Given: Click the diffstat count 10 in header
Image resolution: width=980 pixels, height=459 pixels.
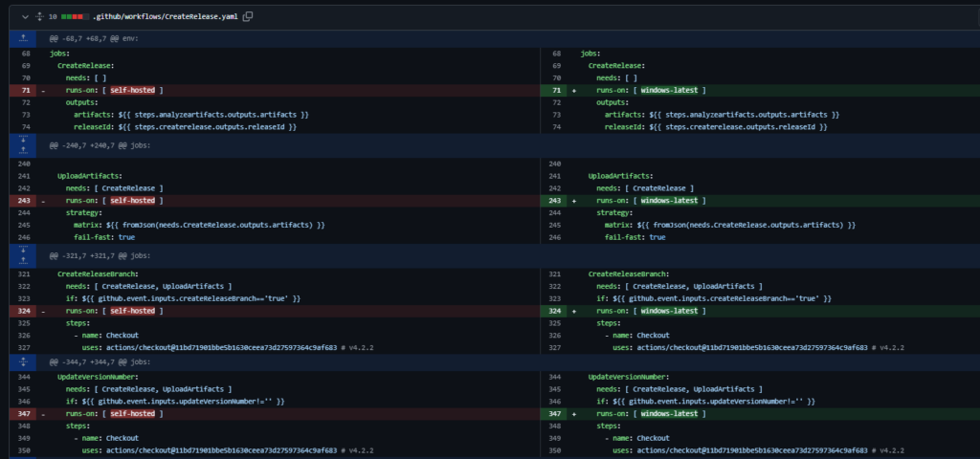Looking at the screenshot, I should (53, 17).
